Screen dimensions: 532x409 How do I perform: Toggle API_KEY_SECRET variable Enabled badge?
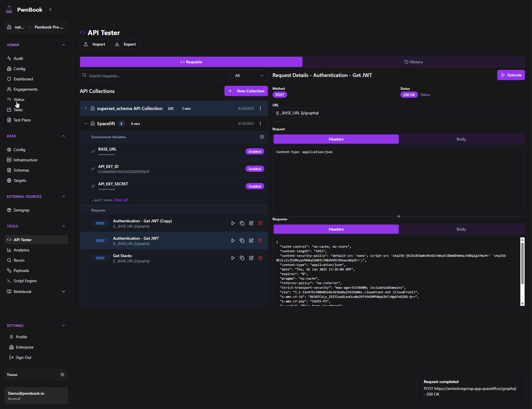255,186
